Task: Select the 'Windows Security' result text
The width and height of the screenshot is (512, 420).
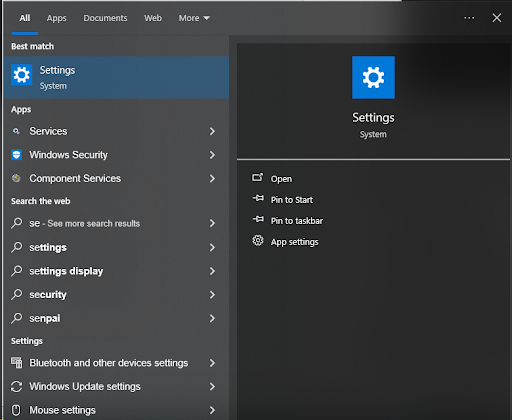Action: (68, 155)
